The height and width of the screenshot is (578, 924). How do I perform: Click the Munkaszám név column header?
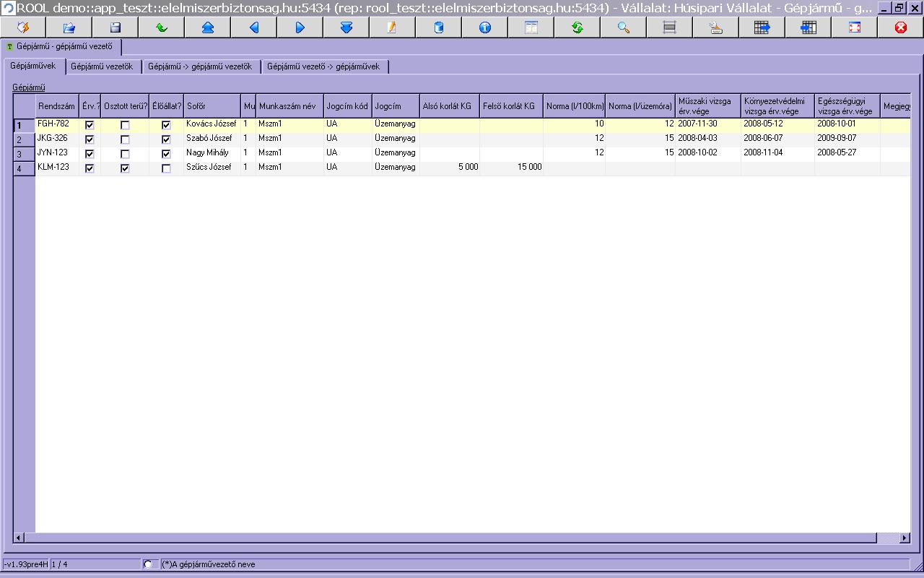289,106
